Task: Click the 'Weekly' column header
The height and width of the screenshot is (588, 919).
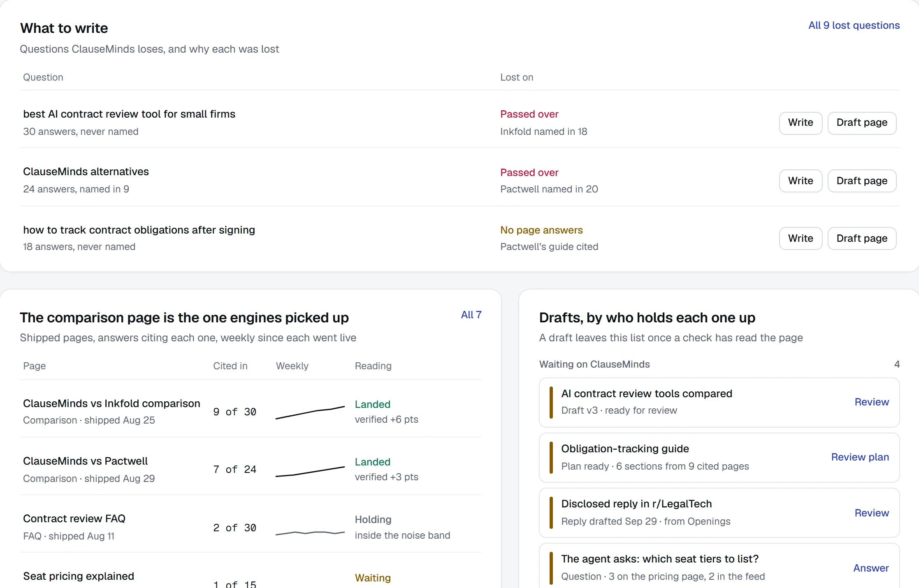Action: coord(292,366)
